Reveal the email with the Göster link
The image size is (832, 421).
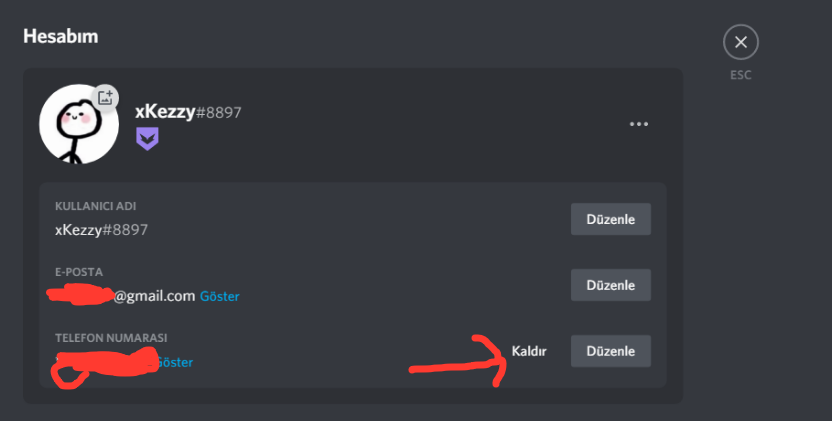pyautogui.click(x=220, y=296)
